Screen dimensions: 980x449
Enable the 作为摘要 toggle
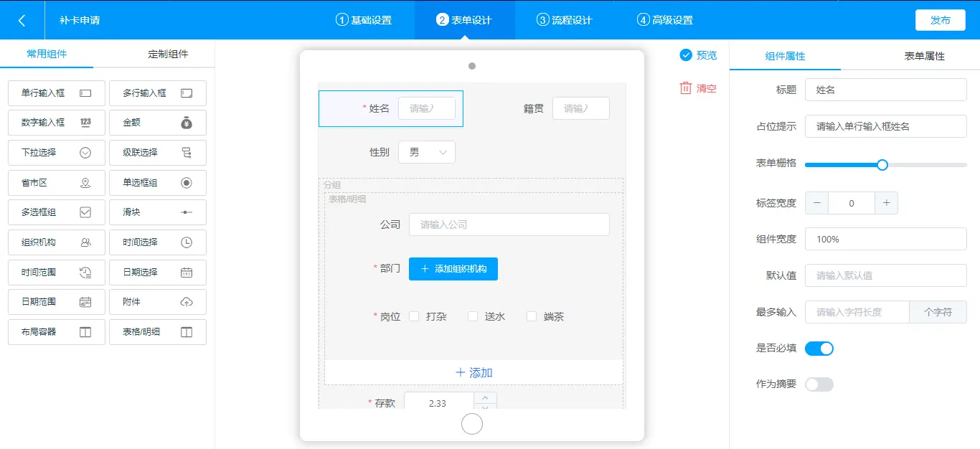(819, 384)
